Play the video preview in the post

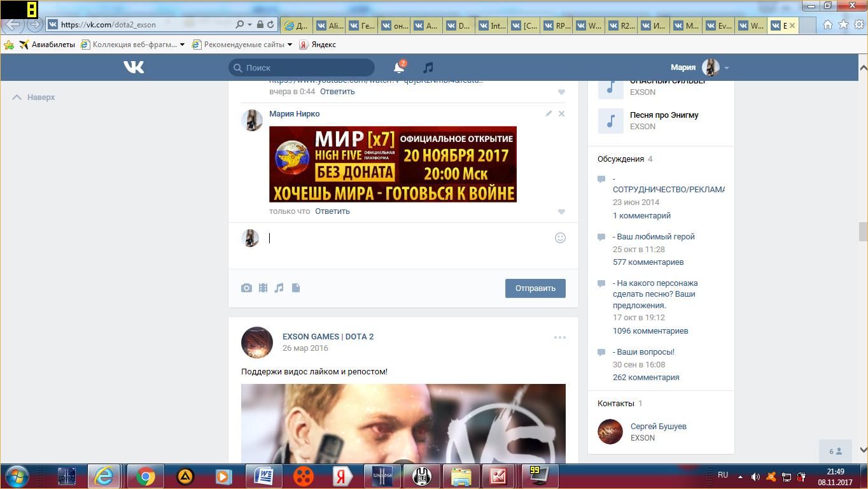pos(403,423)
